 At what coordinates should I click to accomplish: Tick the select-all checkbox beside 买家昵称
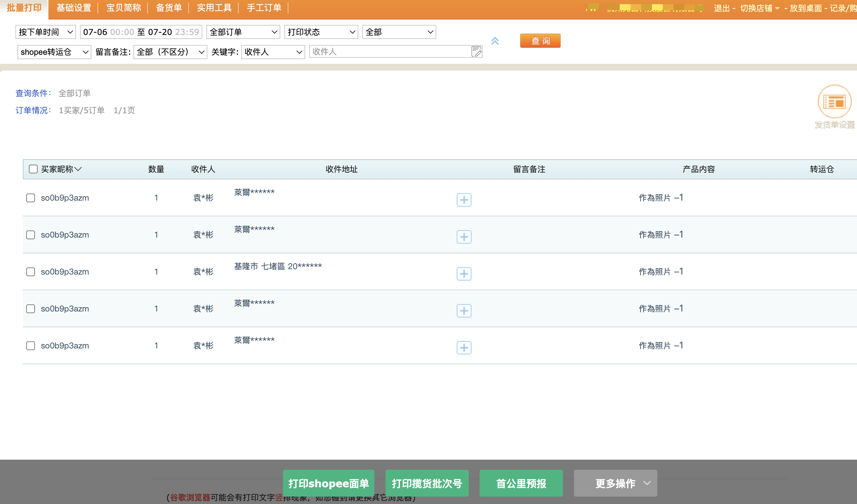[x=33, y=169]
